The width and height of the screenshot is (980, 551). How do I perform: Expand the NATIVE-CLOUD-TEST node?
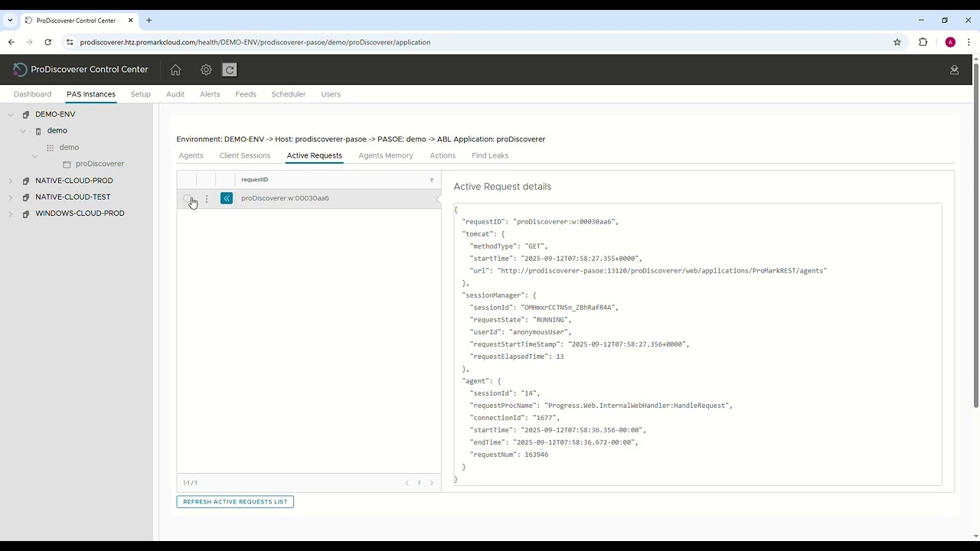click(11, 197)
